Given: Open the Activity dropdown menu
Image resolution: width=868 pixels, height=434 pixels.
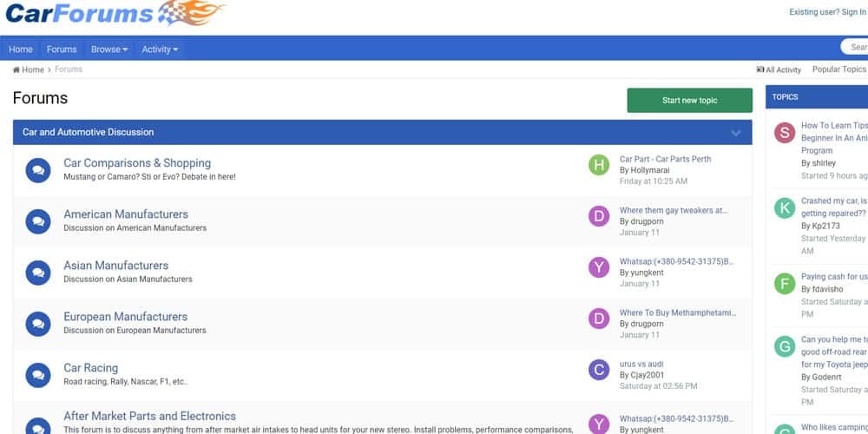Looking at the screenshot, I should pyautogui.click(x=160, y=49).
